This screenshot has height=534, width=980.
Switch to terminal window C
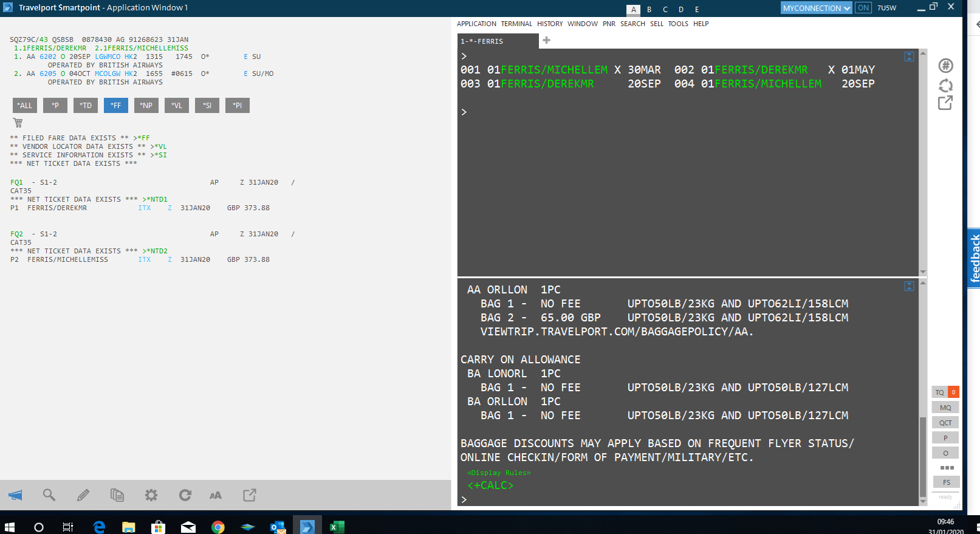665,9
